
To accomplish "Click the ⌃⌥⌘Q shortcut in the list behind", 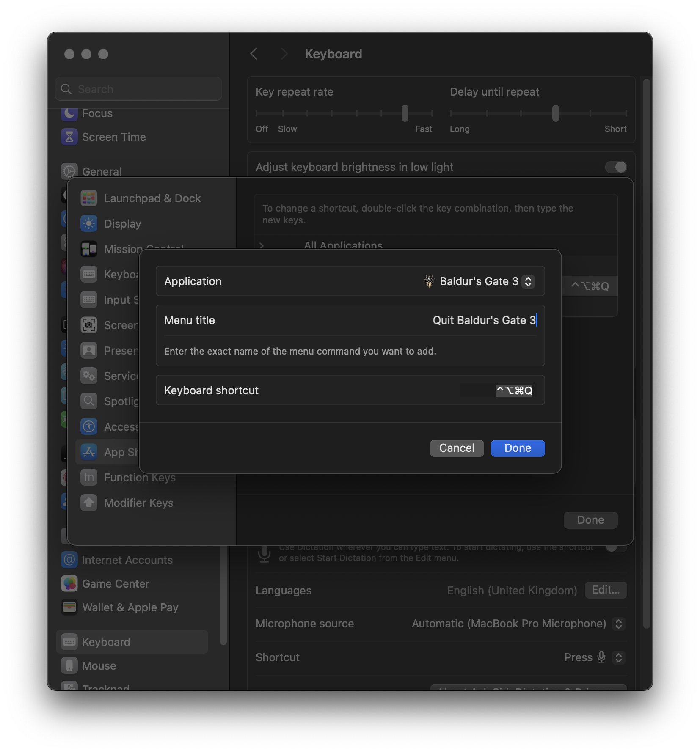I will pos(590,286).
